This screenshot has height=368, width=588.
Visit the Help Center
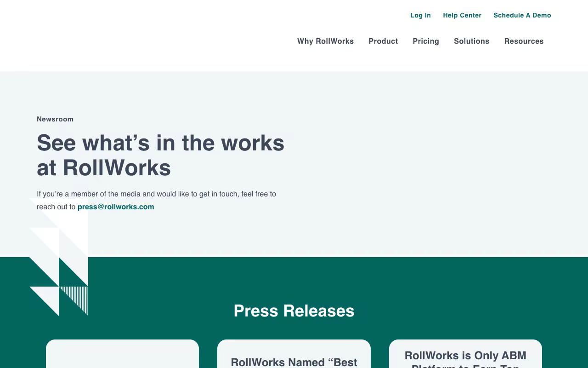click(462, 15)
